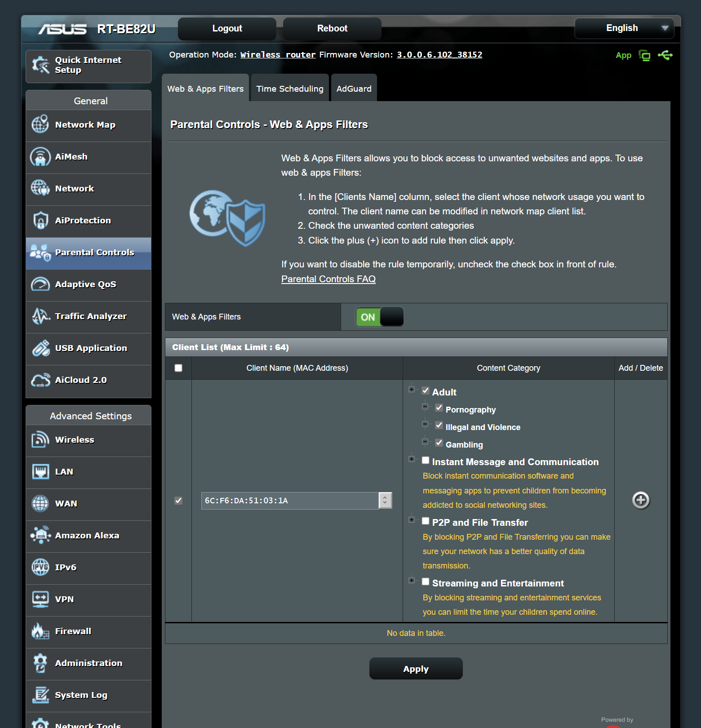Click the Network globe icon
Screen dimensions: 701x728
[x=40, y=188]
